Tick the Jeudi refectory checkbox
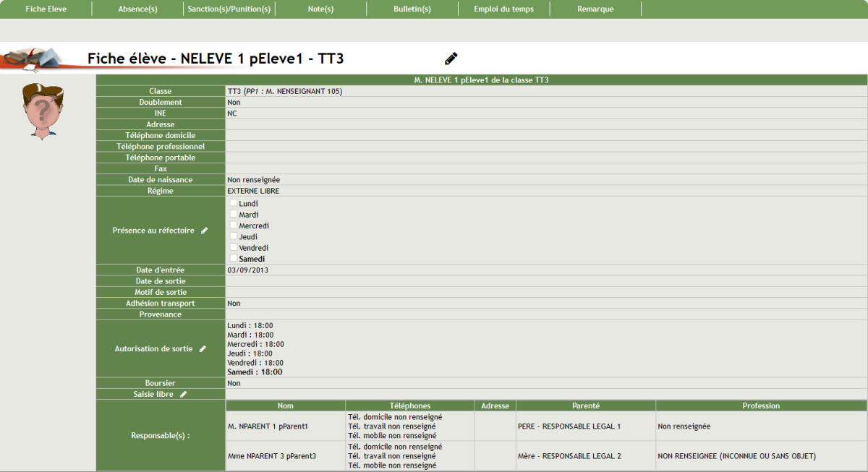The image size is (868, 472). pos(234,236)
